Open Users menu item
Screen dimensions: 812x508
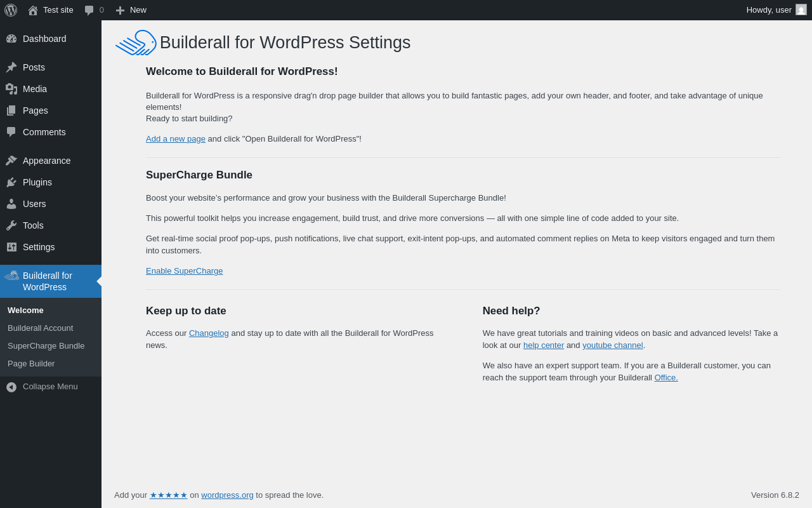point(51,204)
